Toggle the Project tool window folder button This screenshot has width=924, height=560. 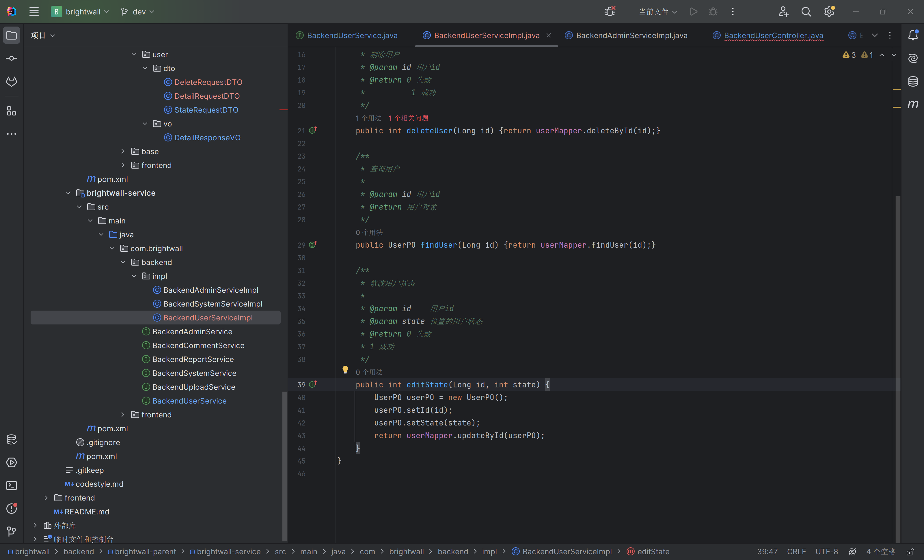[12, 35]
